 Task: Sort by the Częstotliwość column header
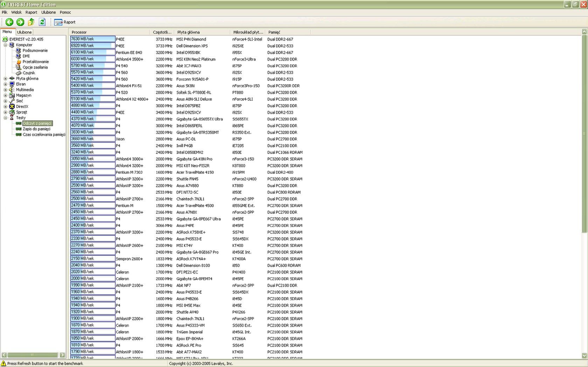coord(162,32)
